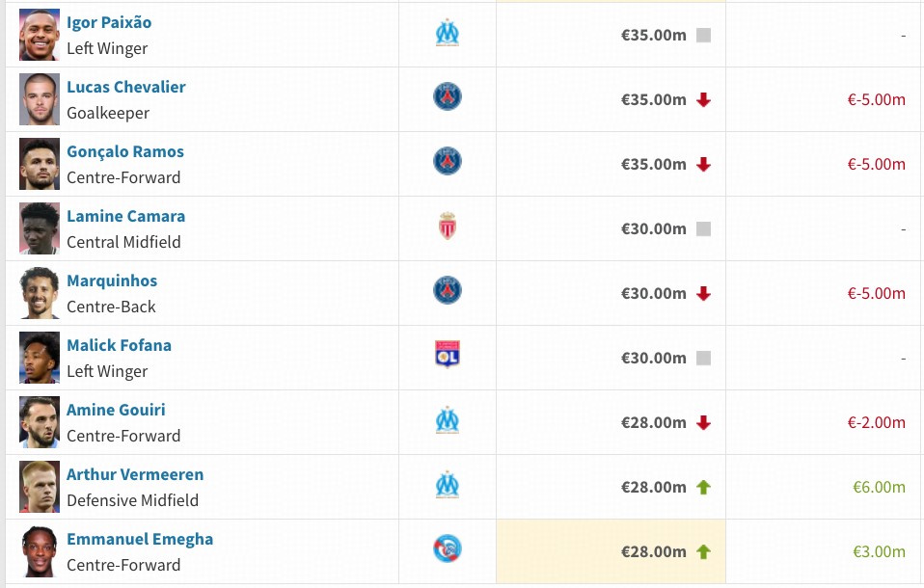
Task: Open Gonçalo Ramos profile link
Action: click(124, 151)
